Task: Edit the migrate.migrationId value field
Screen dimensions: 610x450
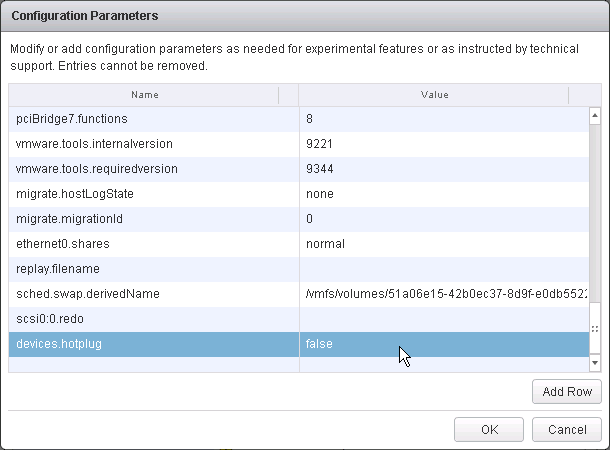Action: [444, 219]
